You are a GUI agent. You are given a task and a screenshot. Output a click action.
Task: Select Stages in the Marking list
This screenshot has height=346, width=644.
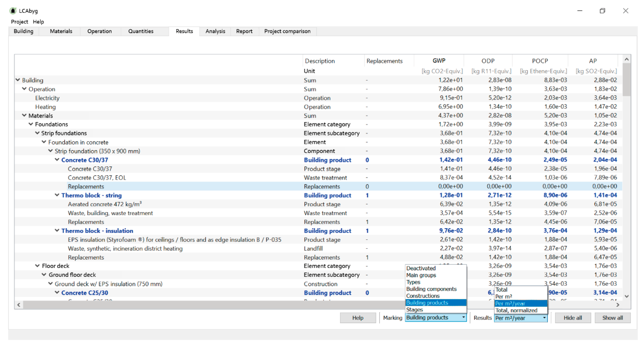click(x=415, y=309)
